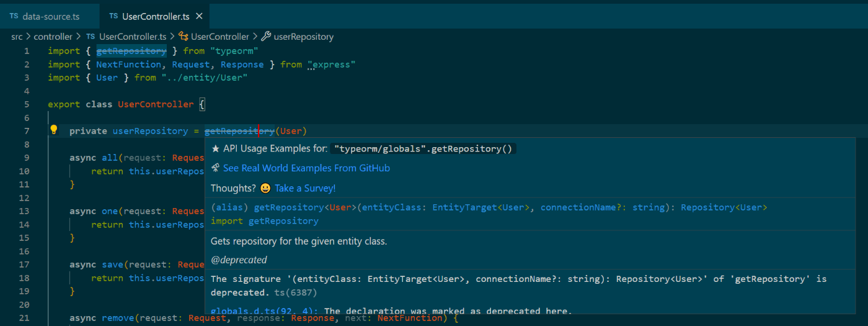
Task: Click the async all method name
Action: click(x=109, y=158)
